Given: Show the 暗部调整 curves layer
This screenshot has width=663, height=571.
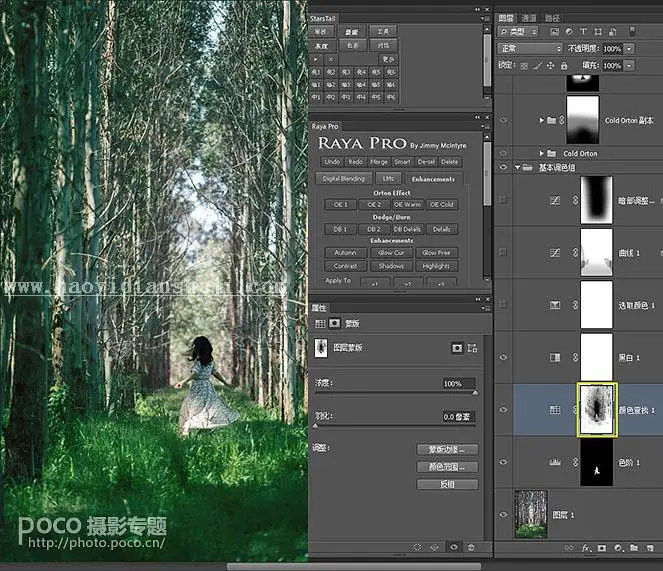Looking at the screenshot, I should pyautogui.click(x=503, y=200).
